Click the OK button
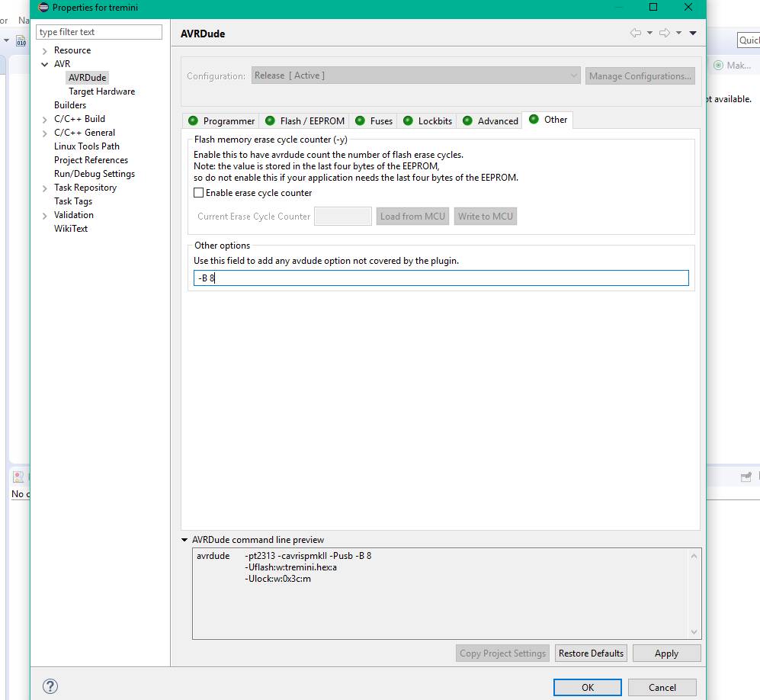The image size is (760, 700). pos(588,687)
